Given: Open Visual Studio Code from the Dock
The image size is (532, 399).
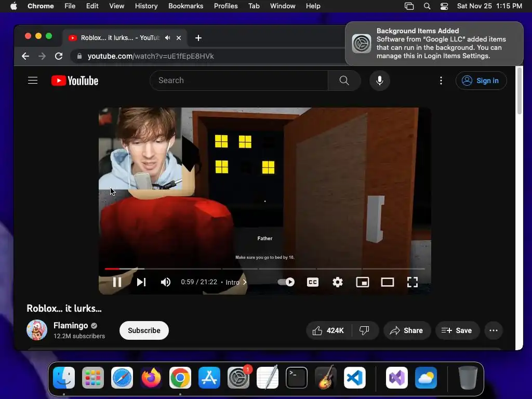Looking at the screenshot, I should [x=354, y=378].
